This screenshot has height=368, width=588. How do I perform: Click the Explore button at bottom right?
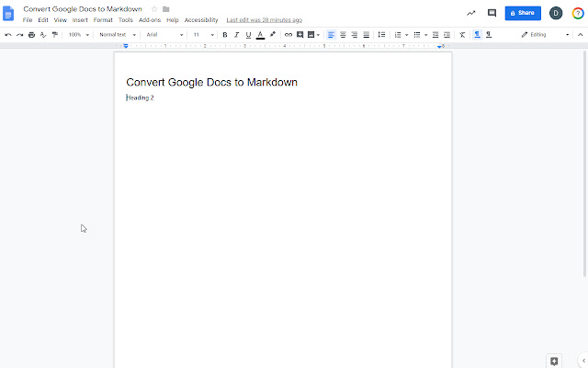[554, 361]
